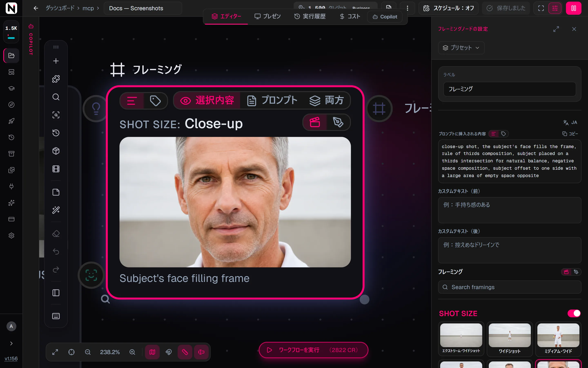Screen dimensions: 588x368
Task: Expand the settings panel with arrows icon
Action: pyautogui.click(x=556, y=29)
